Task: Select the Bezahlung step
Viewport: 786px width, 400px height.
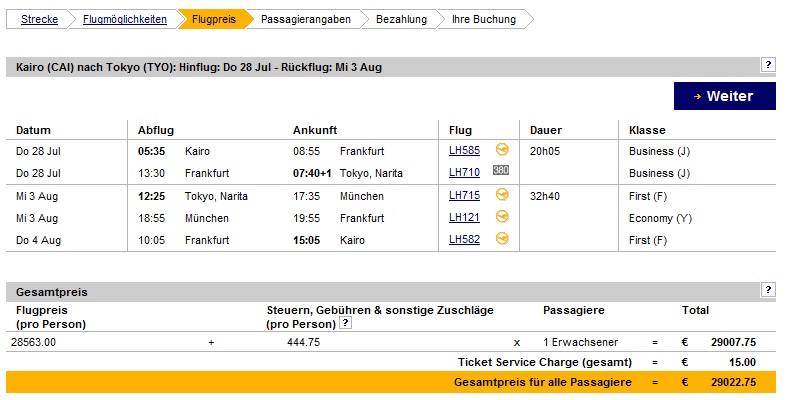Action: pos(402,20)
